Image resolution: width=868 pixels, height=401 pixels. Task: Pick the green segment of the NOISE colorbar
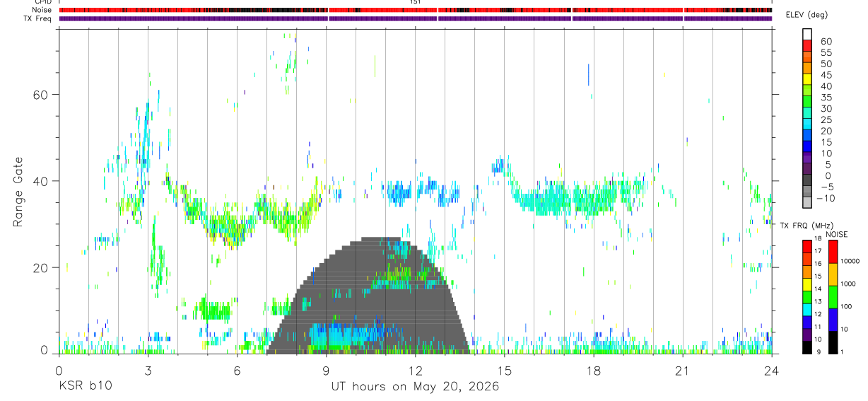point(833,296)
